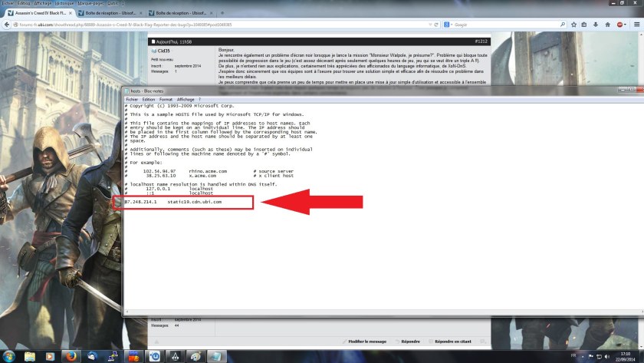Open Notepad Edition menu
The width and height of the screenshot is (644, 363).
pyautogui.click(x=148, y=100)
